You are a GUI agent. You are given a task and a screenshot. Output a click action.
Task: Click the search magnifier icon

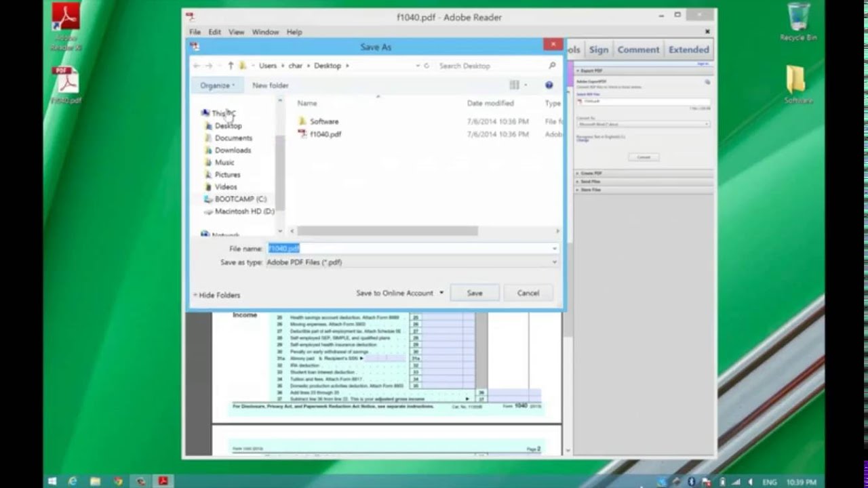(x=552, y=66)
